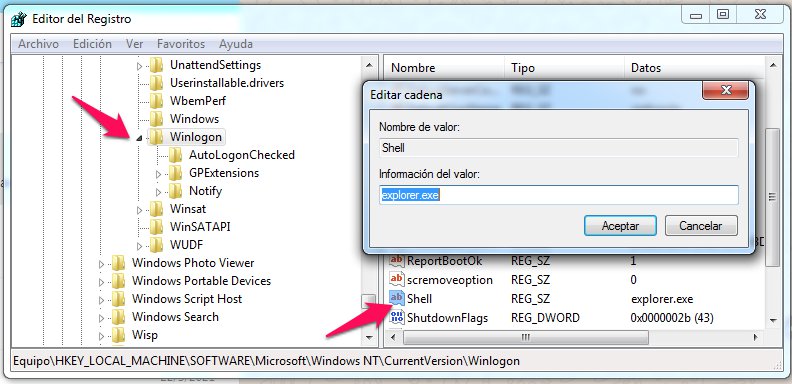Select the WinSATAPI folder icon
This screenshot has height=384, width=792.
pos(157,227)
